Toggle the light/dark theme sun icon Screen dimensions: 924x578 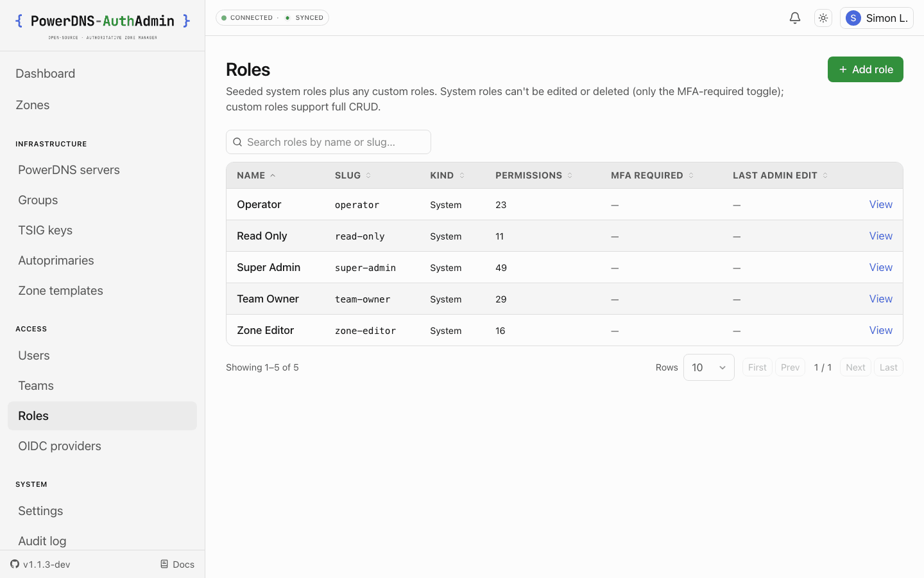823,18
